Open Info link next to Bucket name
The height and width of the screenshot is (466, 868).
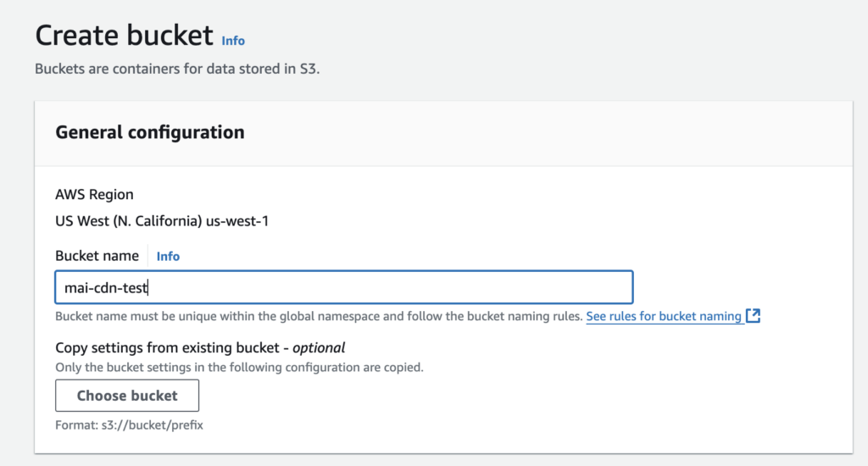[168, 256]
